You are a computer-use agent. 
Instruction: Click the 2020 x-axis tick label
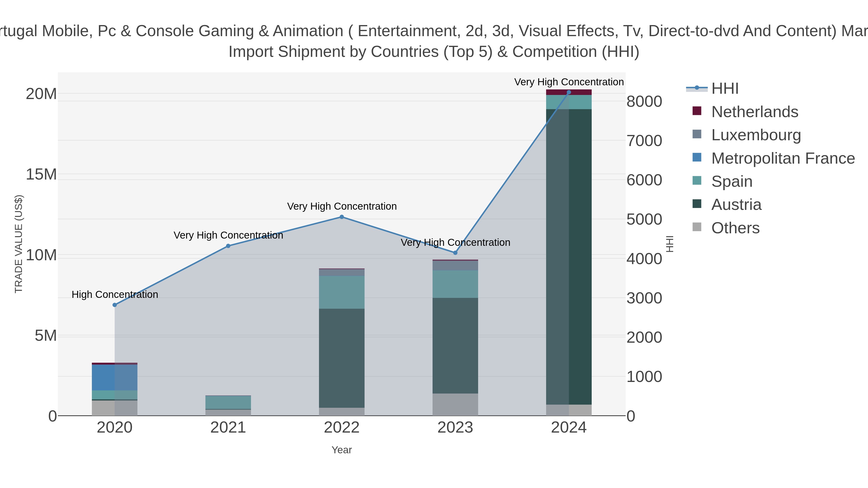pyautogui.click(x=115, y=428)
